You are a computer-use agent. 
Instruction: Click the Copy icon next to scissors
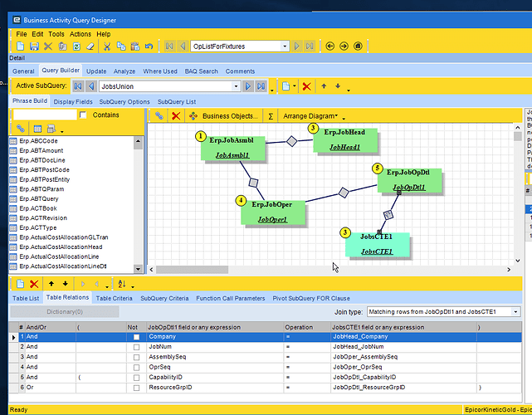tap(121, 46)
